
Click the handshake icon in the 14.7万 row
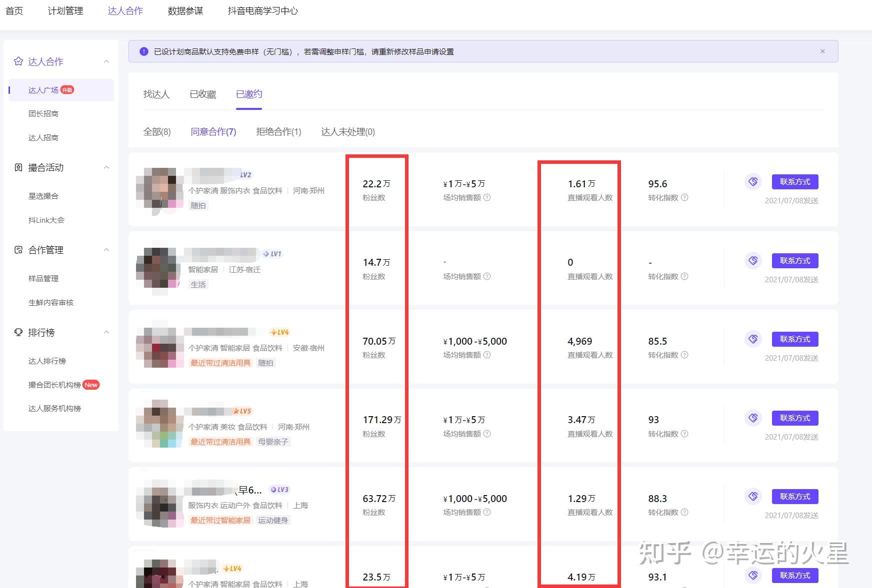(x=753, y=261)
